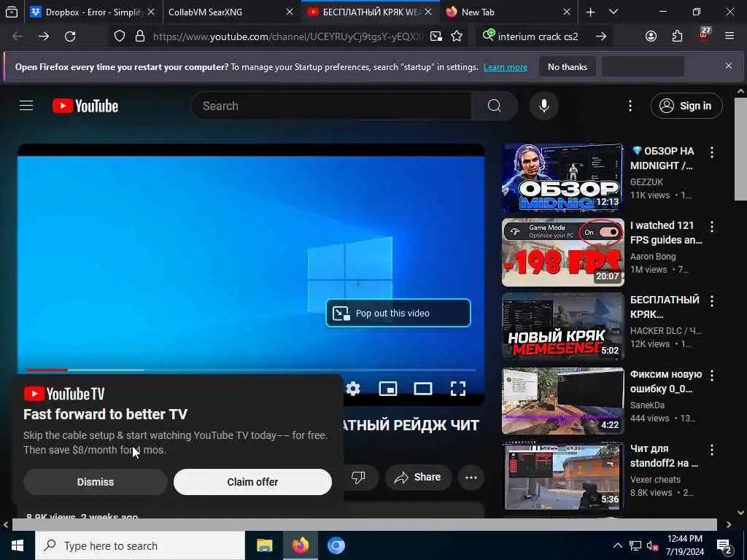This screenshot has height=560, width=747.
Task: Open more actions under the video
Action: tap(471, 477)
